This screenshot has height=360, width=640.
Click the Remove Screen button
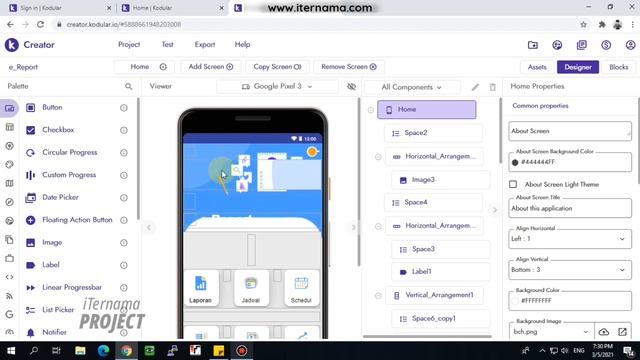(349, 67)
